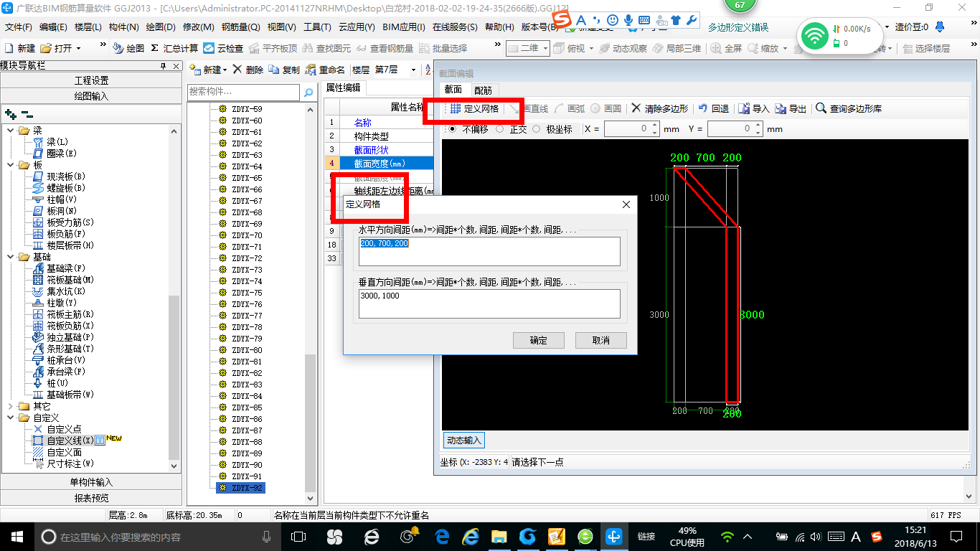Click the 取消 button in dialog
The width and height of the screenshot is (980, 551).
point(601,340)
